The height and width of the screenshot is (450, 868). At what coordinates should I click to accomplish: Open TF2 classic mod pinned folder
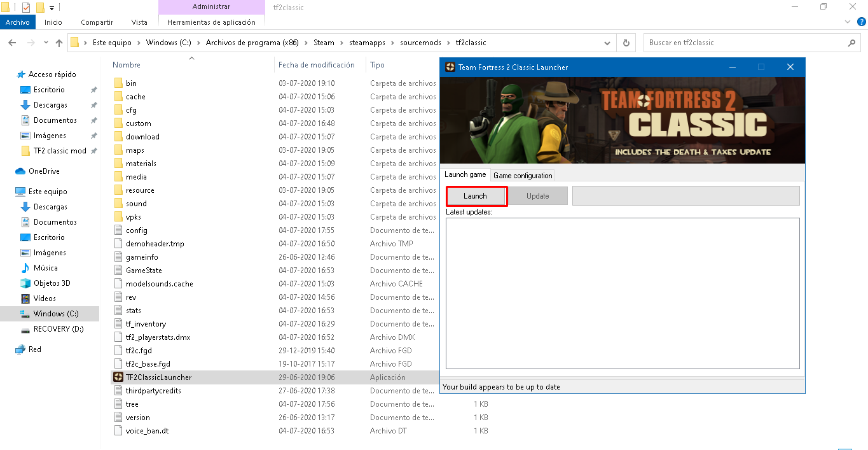pos(60,151)
